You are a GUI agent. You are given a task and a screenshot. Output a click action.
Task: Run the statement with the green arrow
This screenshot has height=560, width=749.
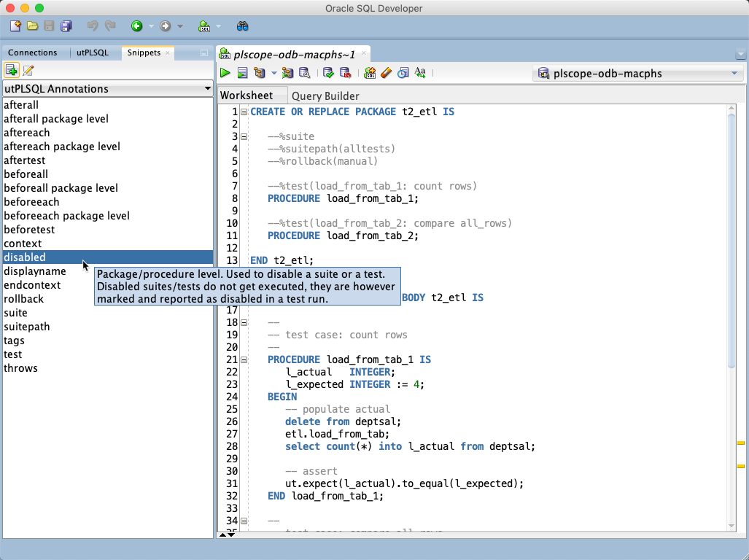pos(225,73)
